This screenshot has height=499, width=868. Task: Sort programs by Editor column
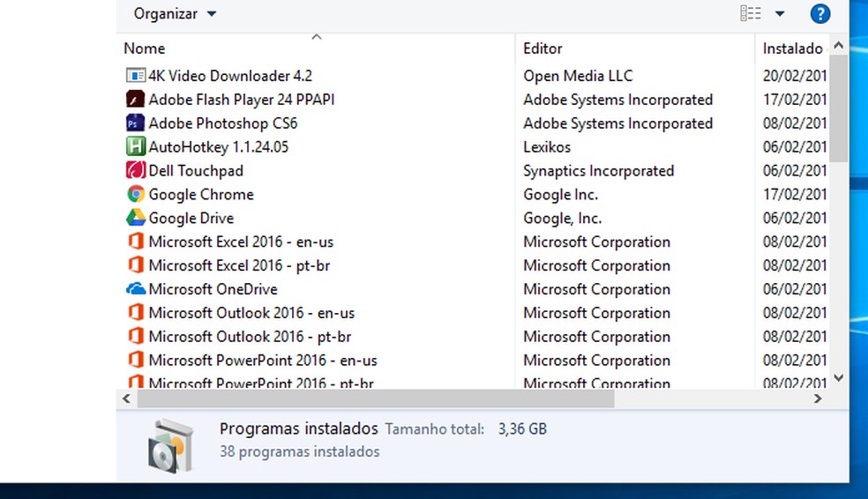coord(542,48)
